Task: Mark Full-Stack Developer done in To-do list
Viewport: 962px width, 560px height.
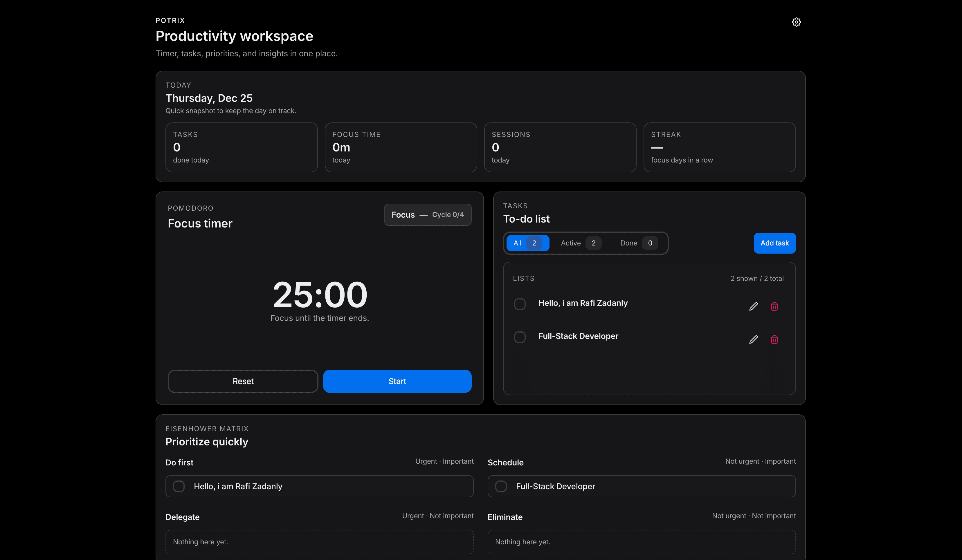Action: 520,337
